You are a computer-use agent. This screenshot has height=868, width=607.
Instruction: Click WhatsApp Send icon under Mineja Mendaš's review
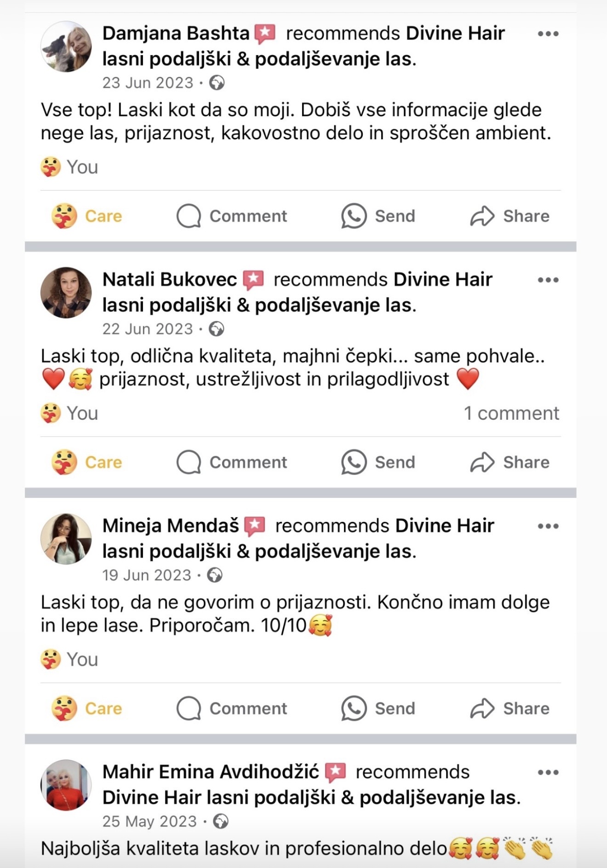click(x=354, y=708)
